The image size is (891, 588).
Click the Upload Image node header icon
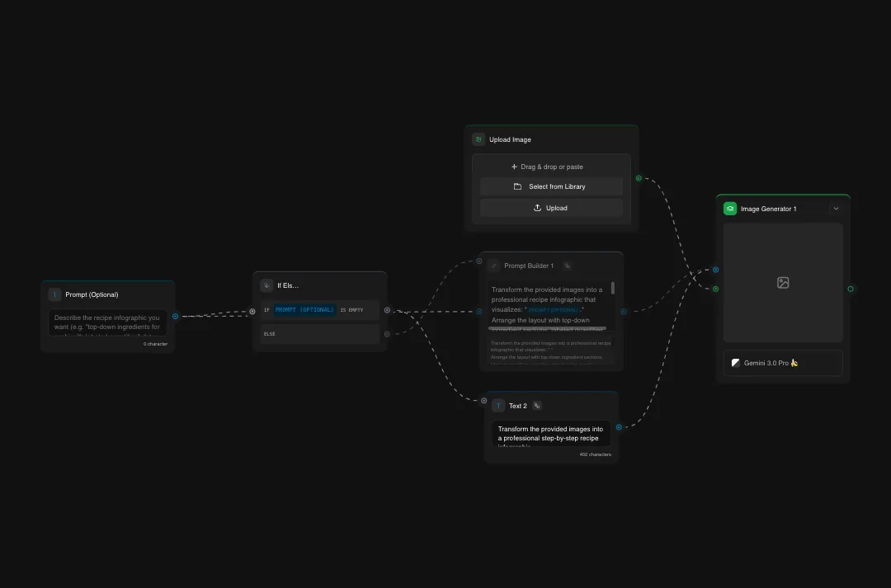click(x=478, y=139)
